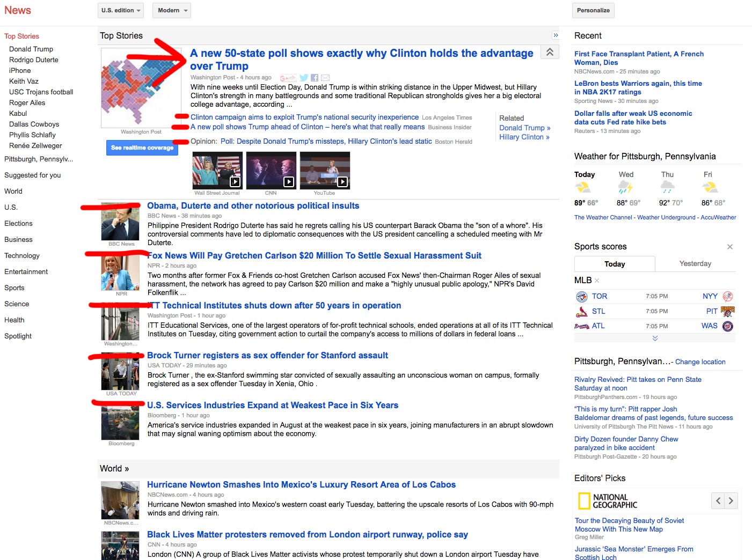Open Hurricane Newton story thumbnail

point(121,500)
